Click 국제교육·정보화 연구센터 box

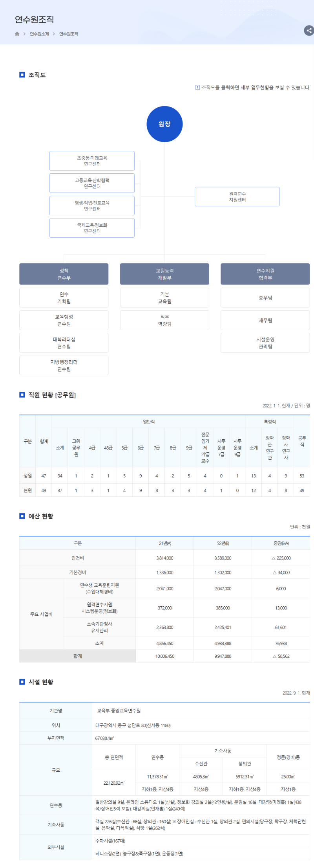pos(92,228)
